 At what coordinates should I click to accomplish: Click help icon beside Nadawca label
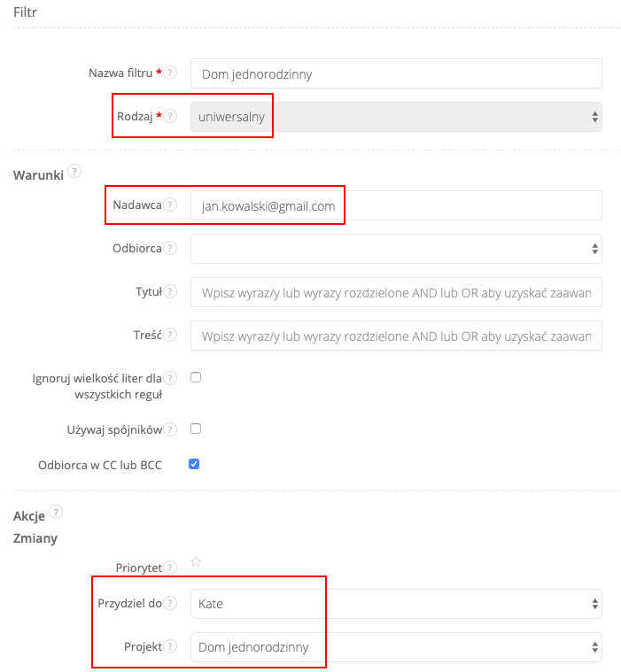point(171,205)
